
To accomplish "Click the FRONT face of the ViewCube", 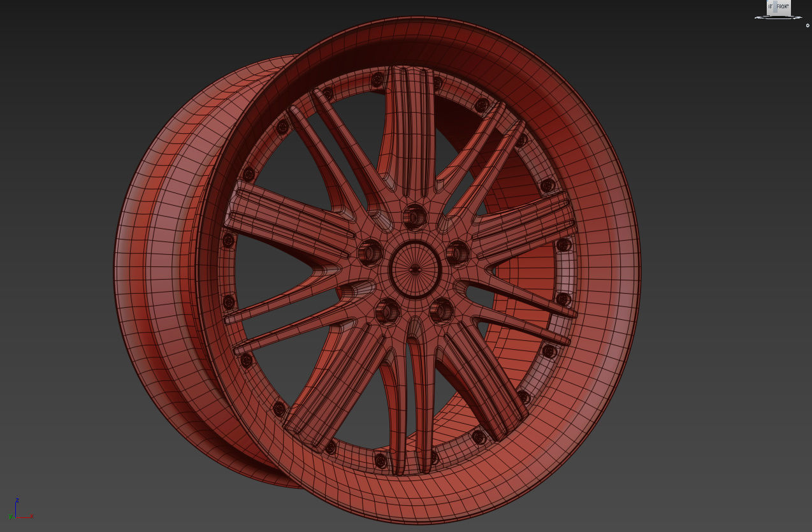I will click(783, 8).
